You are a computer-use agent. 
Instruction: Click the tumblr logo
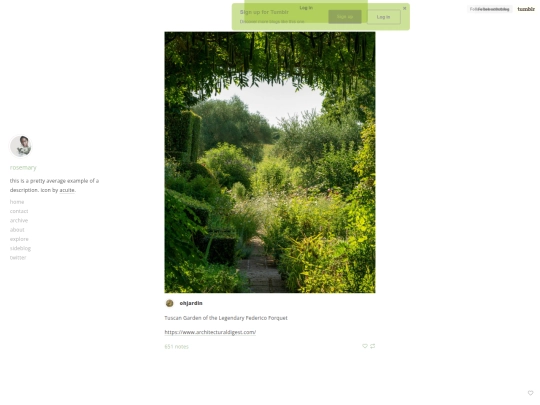tap(526, 9)
